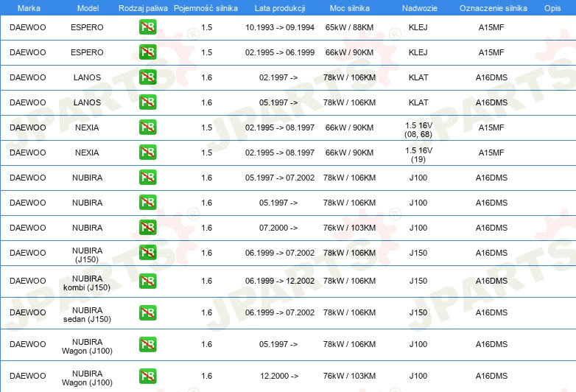The height and width of the screenshot is (392, 576).
Task: Click the Marka column header
Action: pyautogui.click(x=29, y=8)
